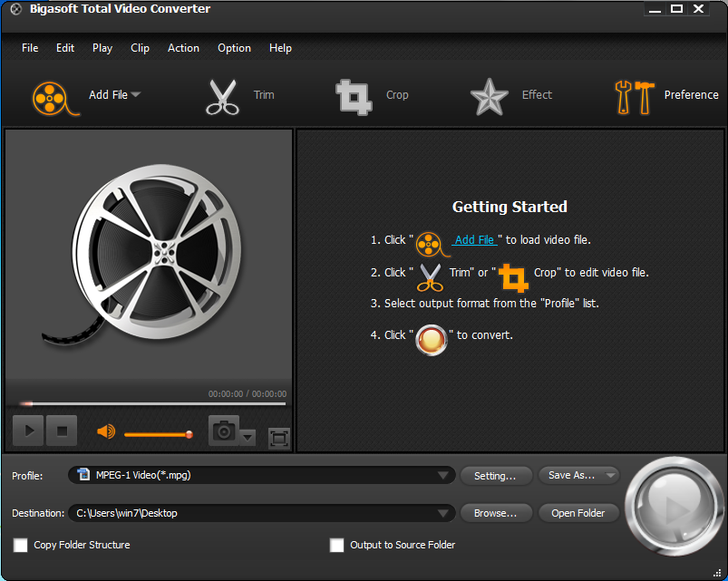Click orange scissors icon in step 2
Image resolution: width=728 pixels, height=581 pixels.
point(430,277)
